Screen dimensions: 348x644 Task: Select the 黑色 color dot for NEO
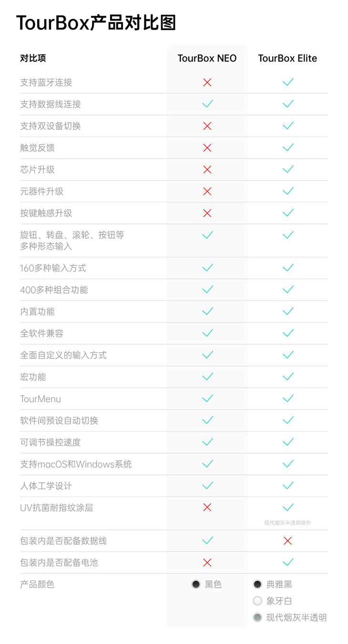pos(196,584)
